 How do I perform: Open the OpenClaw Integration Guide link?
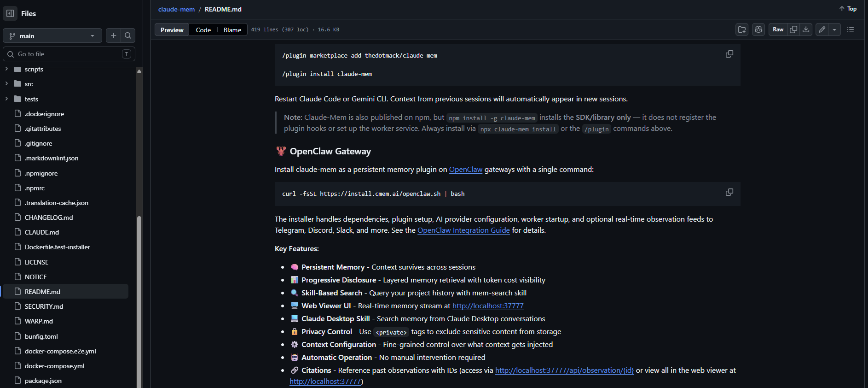(x=463, y=230)
